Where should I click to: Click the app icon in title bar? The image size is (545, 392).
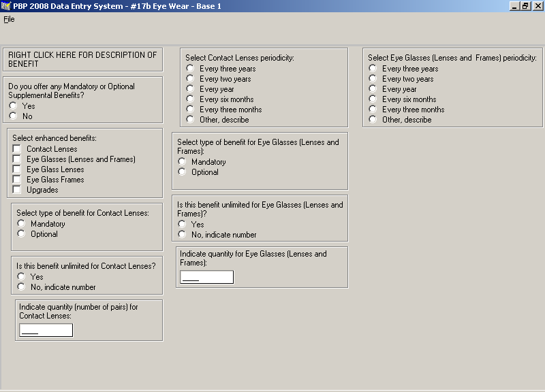tap(6, 6)
